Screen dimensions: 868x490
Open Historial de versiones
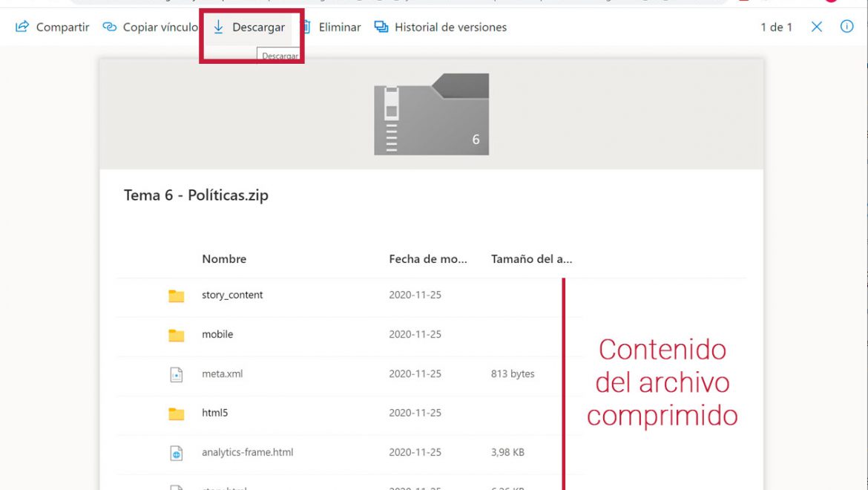[x=441, y=27]
